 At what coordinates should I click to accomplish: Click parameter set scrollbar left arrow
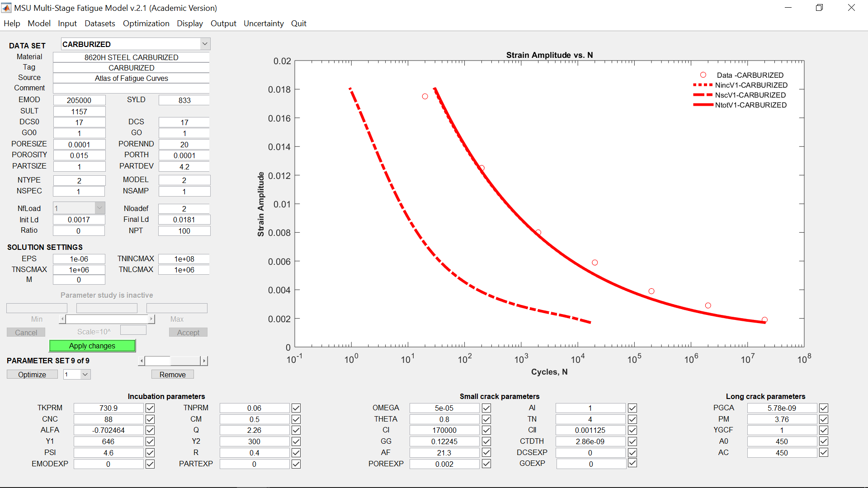click(x=142, y=361)
